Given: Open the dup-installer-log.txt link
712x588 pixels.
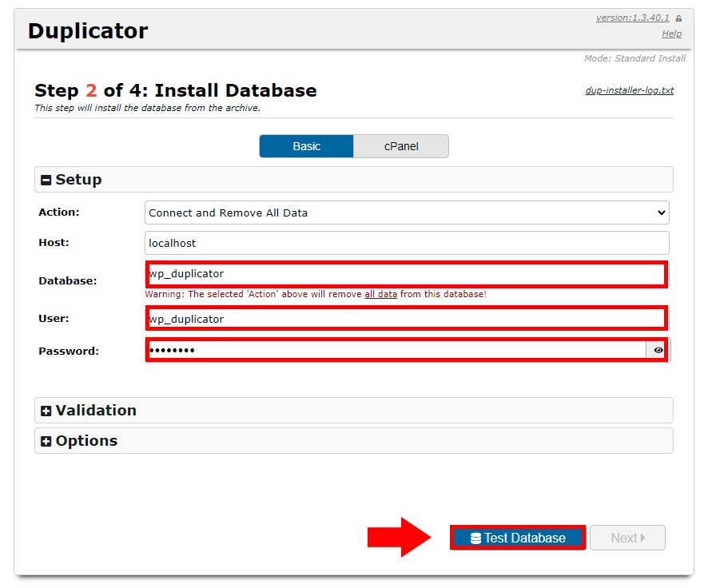Looking at the screenshot, I should (630, 90).
